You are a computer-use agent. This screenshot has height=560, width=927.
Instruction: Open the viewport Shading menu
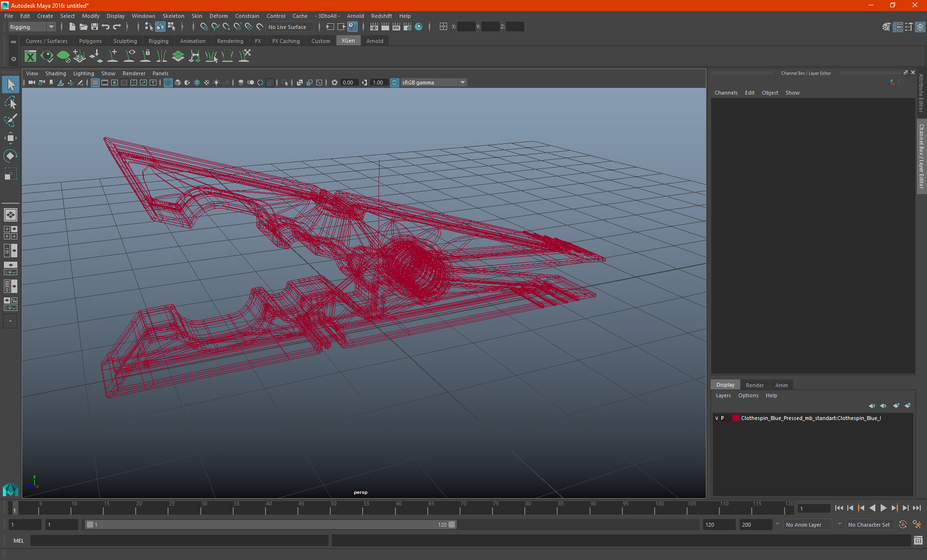pos(56,73)
